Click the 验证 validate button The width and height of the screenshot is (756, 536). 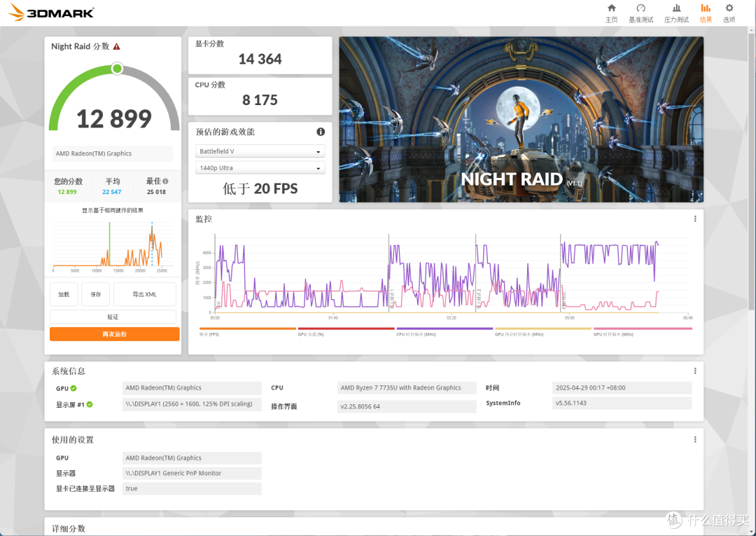pos(113,317)
